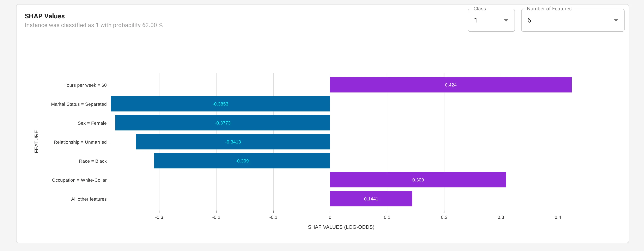Image resolution: width=644 pixels, height=251 pixels.
Task: Click the 'Hours per week = 60' label
Action: click(85, 85)
